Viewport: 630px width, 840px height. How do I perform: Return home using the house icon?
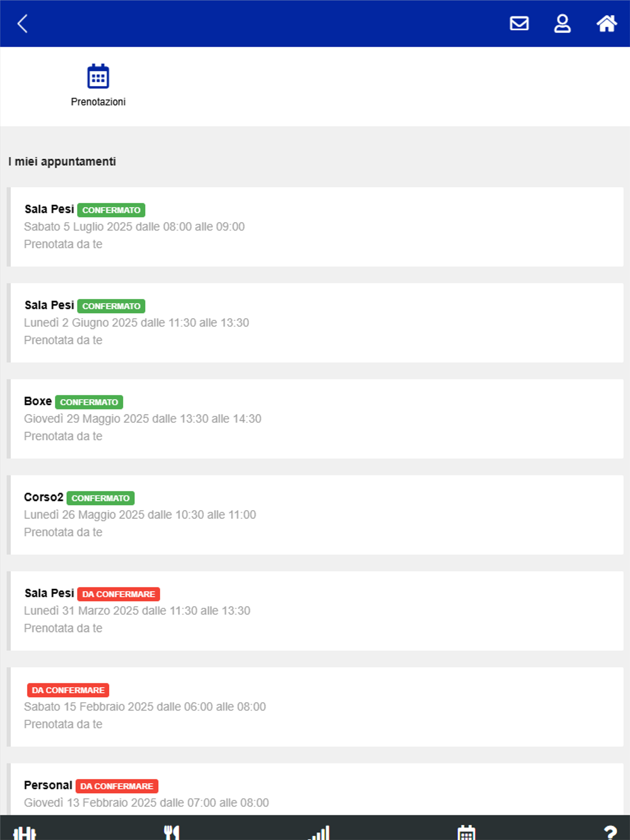tap(606, 24)
